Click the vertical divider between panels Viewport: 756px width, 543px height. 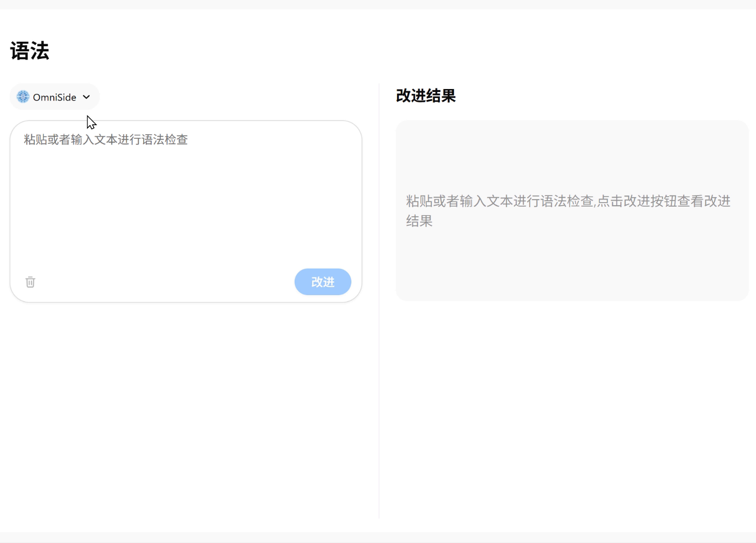379,301
